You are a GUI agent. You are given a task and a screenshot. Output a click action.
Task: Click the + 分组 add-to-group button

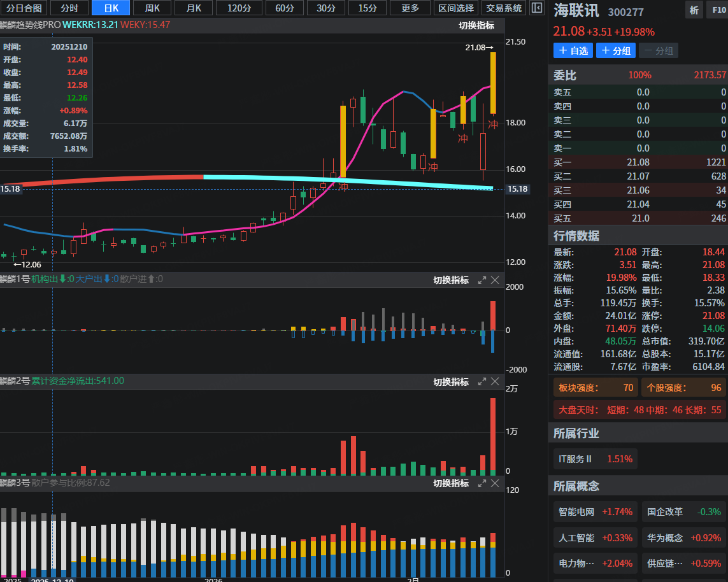pos(616,51)
